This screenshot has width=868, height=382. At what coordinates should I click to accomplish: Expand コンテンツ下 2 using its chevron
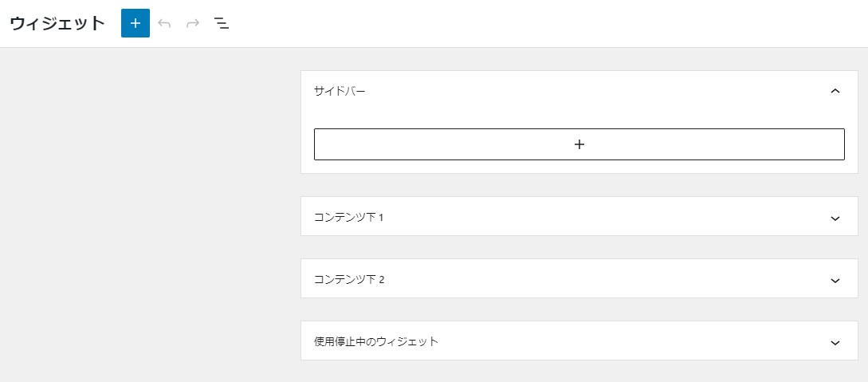point(835,281)
